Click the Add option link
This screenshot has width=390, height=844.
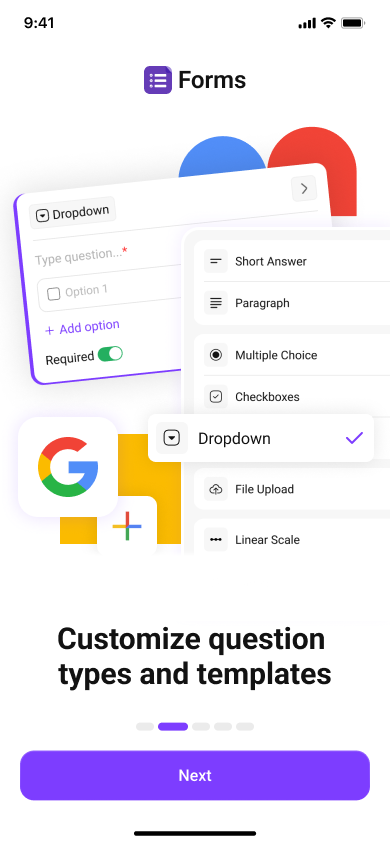click(82, 327)
